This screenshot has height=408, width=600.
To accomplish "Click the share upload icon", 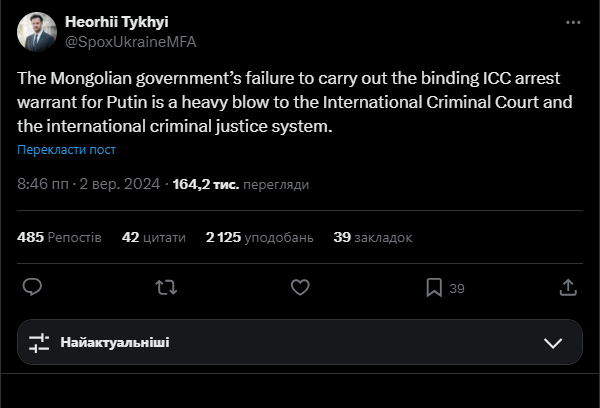I will tap(567, 287).
